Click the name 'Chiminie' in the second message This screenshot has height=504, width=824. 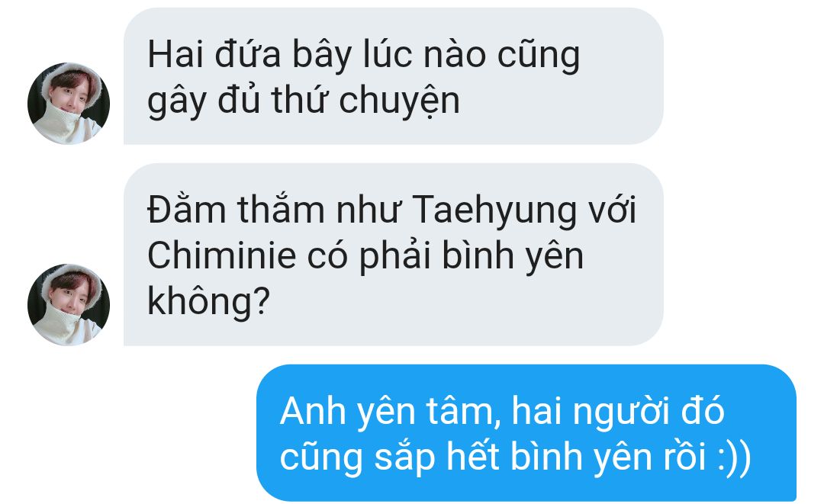tap(222, 255)
